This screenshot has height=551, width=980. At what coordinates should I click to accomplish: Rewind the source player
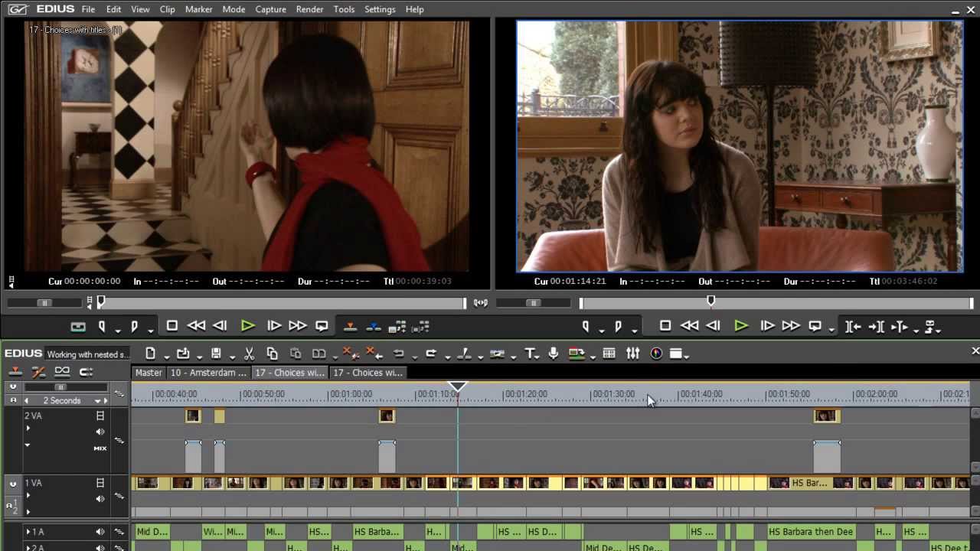click(x=196, y=326)
